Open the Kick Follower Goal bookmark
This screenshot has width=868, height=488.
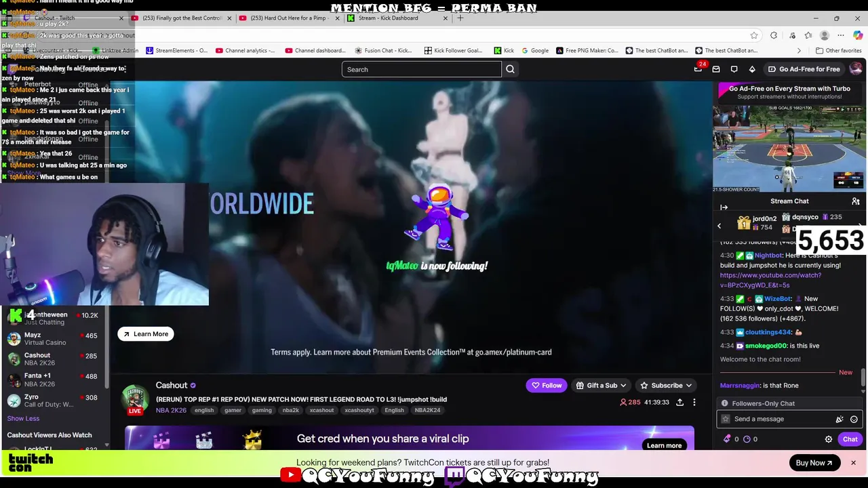(x=453, y=50)
